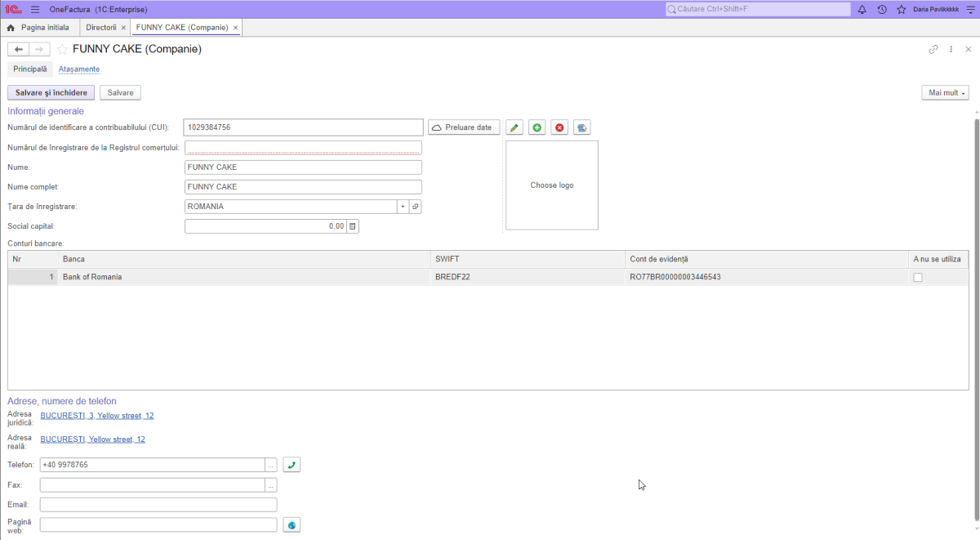Open the Atașamente section
This screenshot has width=980, height=540.
click(x=79, y=69)
